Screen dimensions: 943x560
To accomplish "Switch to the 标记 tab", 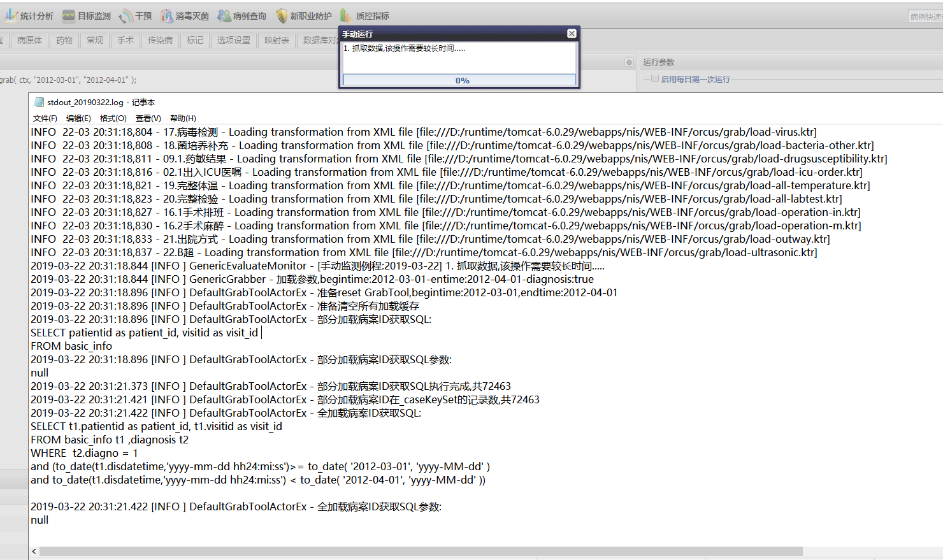I will coord(195,40).
